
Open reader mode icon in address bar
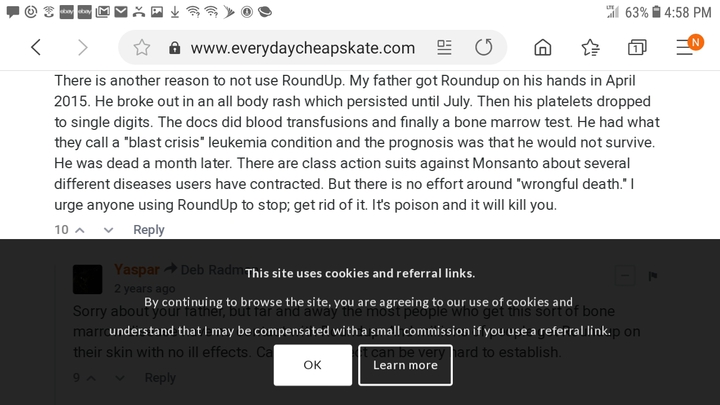[444, 47]
